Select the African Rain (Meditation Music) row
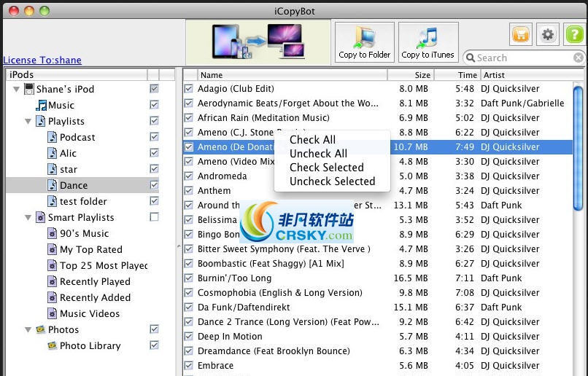The image size is (588, 376). pos(378,118)
